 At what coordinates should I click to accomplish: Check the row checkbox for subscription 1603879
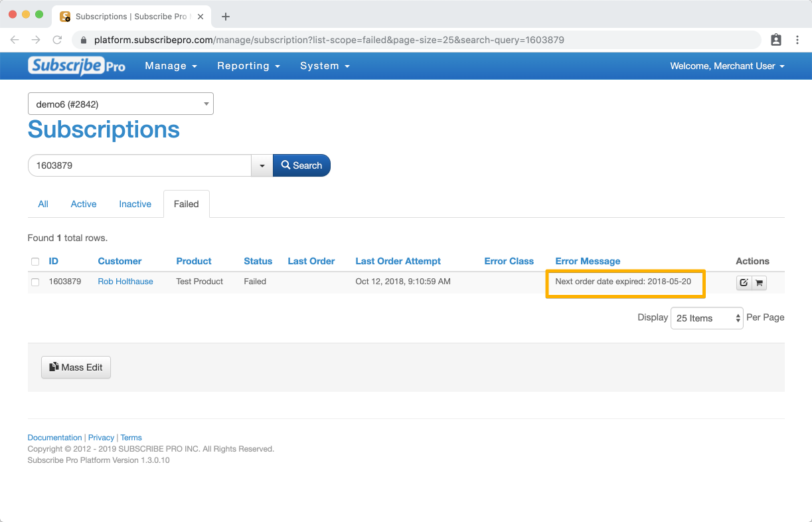(35, 282)
